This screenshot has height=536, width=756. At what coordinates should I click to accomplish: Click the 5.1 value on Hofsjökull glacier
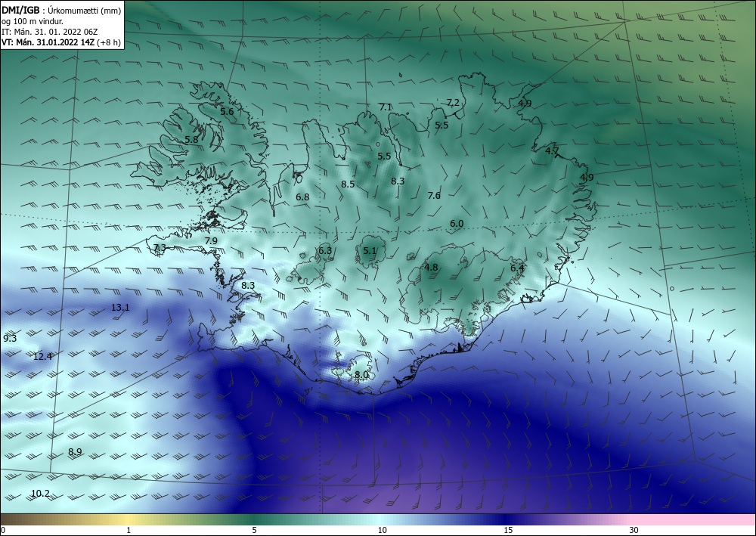(370, 251)
